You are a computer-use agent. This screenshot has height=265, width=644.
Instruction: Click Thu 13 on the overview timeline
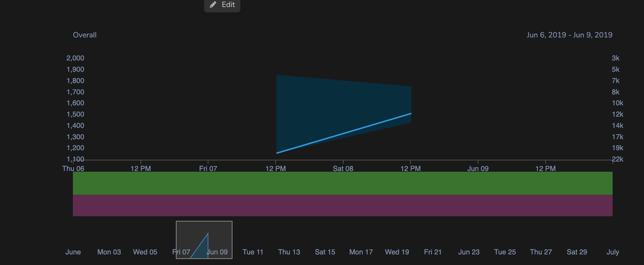coord(289,252)
